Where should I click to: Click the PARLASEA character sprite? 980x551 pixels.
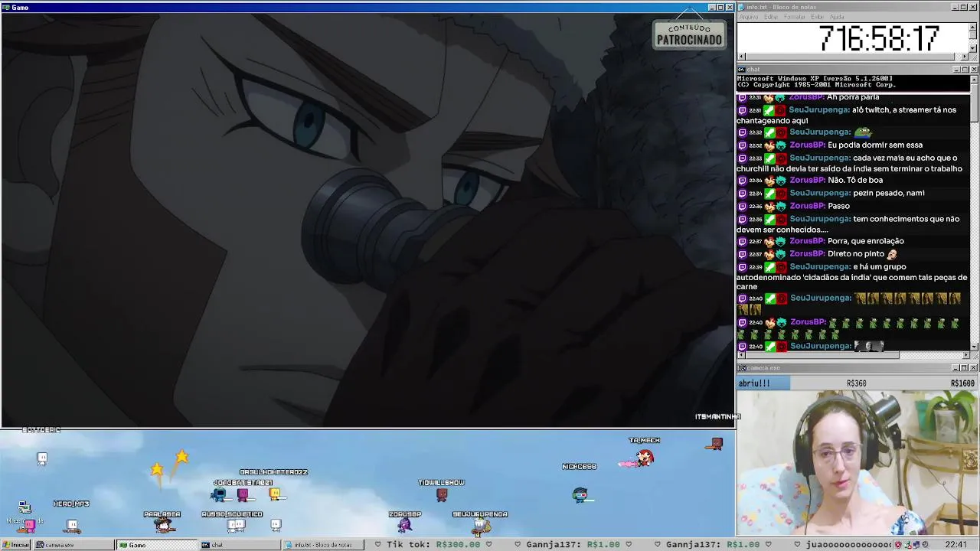[162, 525]
